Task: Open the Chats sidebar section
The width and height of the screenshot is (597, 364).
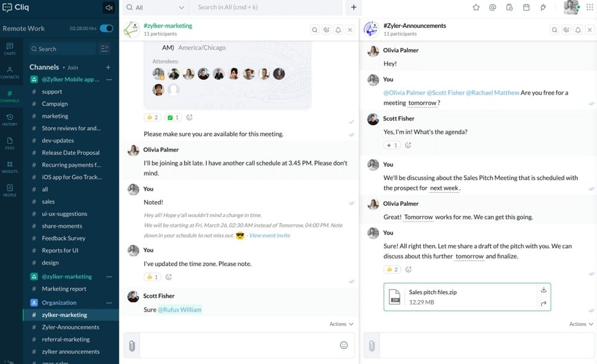Action: click(10, 49)
